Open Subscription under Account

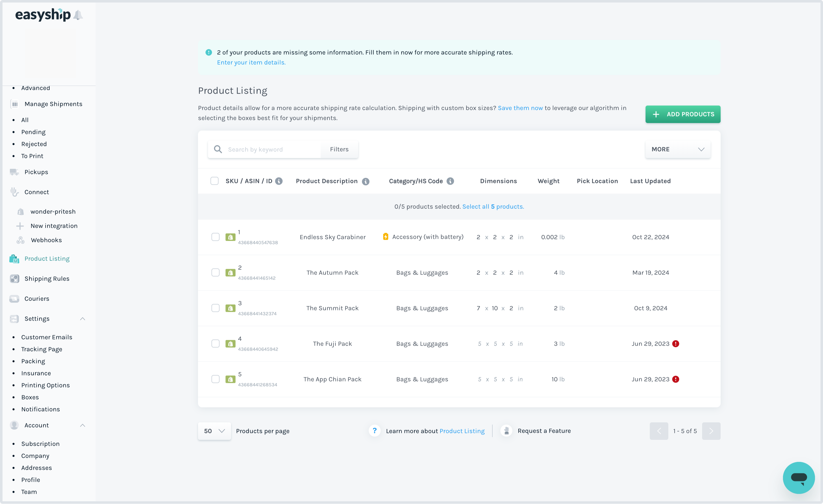click(x=40, y=444)
